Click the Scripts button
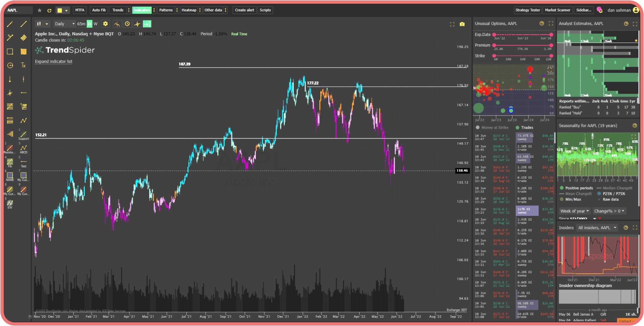Image resolution: width=644 pixels, height=326 pixels. [265, 10]
